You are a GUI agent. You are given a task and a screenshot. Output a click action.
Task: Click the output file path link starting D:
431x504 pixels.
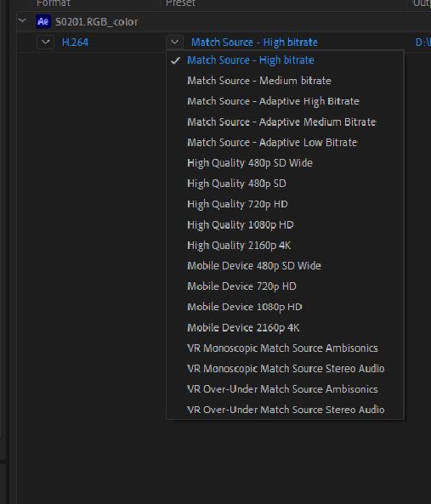coord(423,42)
